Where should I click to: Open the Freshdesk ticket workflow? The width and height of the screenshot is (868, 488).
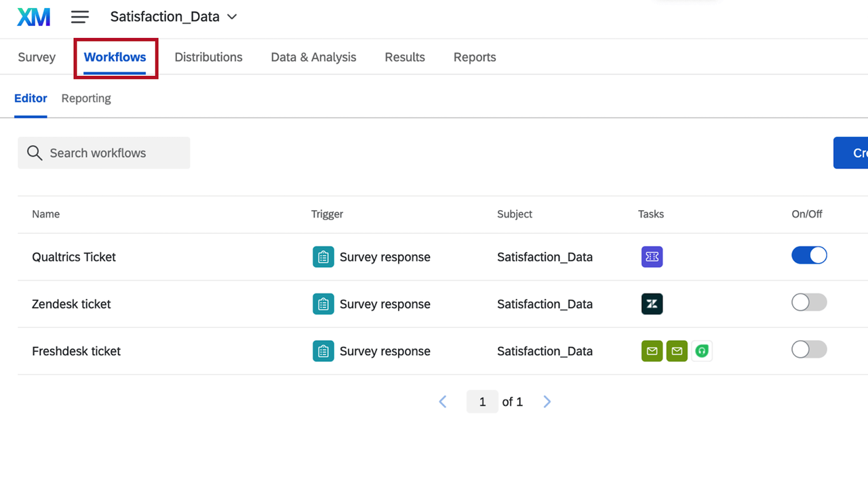(x=76, y=351)
